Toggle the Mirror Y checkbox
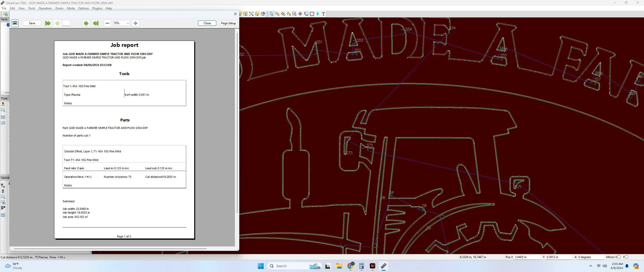 [626, 257]
